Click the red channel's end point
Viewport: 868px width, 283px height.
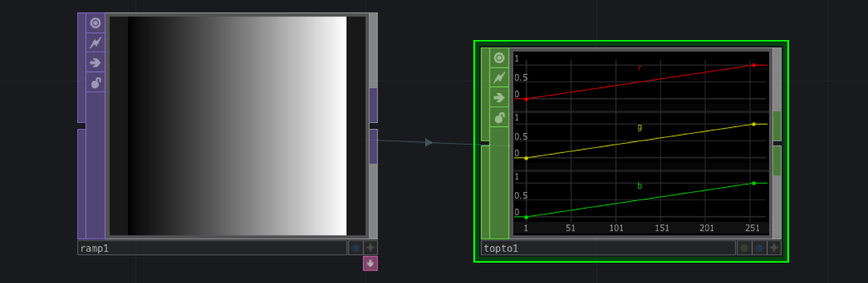coord(753,65)
